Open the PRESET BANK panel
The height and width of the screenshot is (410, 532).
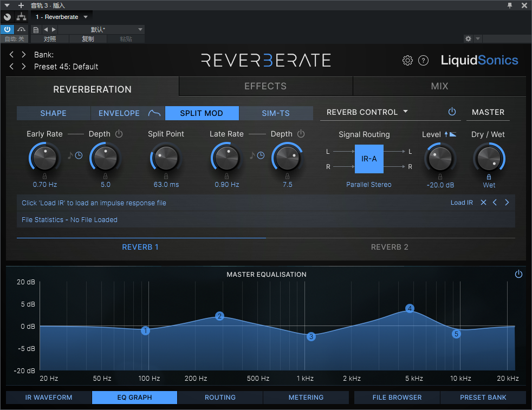click(x=483, y=398)
